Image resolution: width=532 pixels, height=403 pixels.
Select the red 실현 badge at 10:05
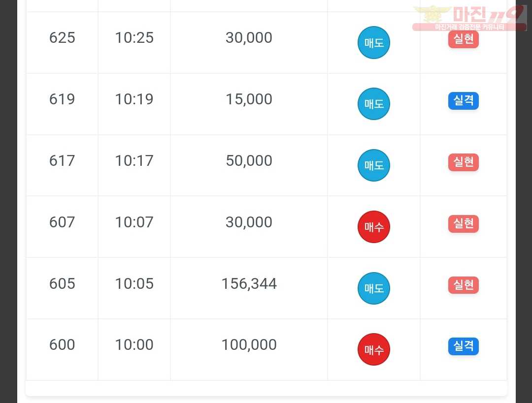tap(464, 285)
